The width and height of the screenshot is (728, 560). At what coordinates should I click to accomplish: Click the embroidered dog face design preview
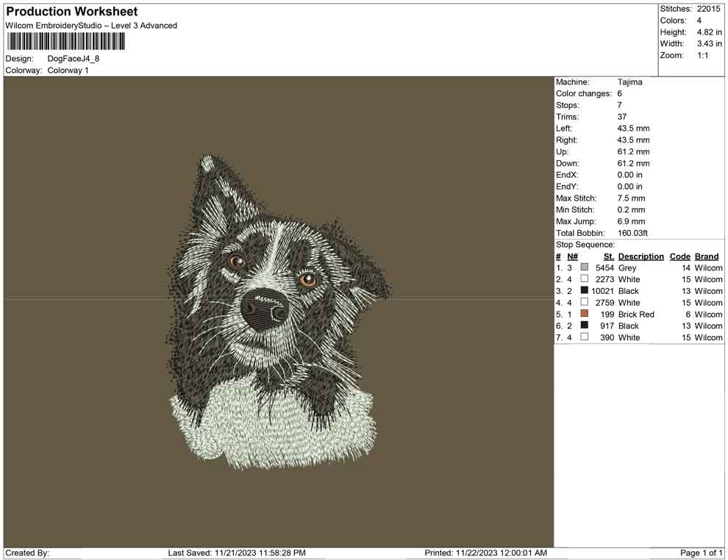279,312
